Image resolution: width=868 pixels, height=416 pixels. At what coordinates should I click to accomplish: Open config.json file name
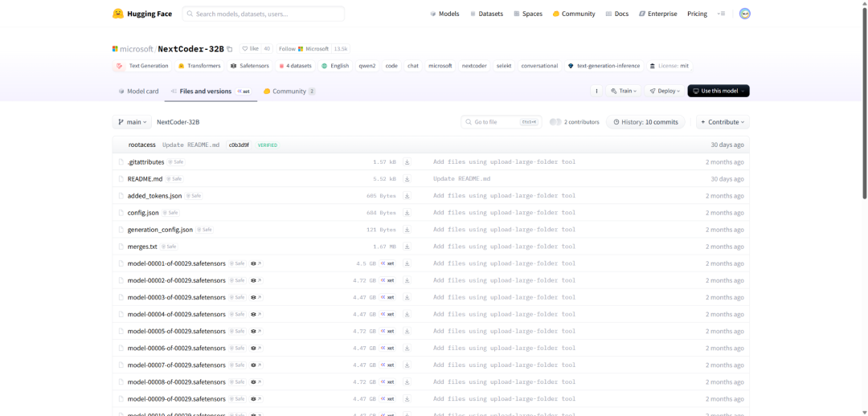(x=143, y=213)
